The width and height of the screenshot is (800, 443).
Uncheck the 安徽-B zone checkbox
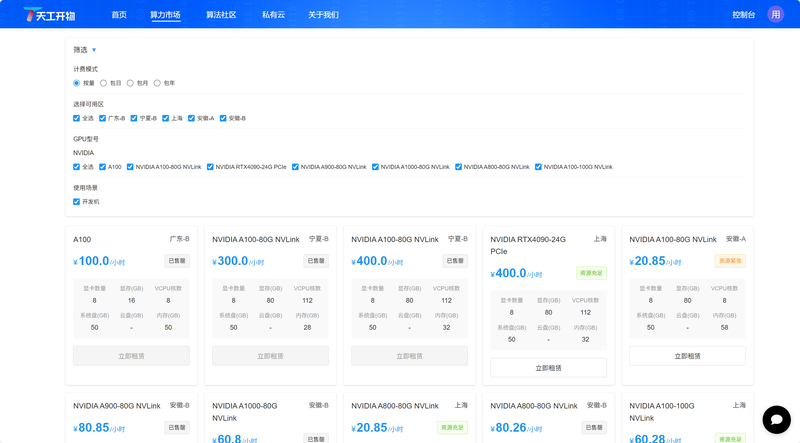[x=223, y=118]
